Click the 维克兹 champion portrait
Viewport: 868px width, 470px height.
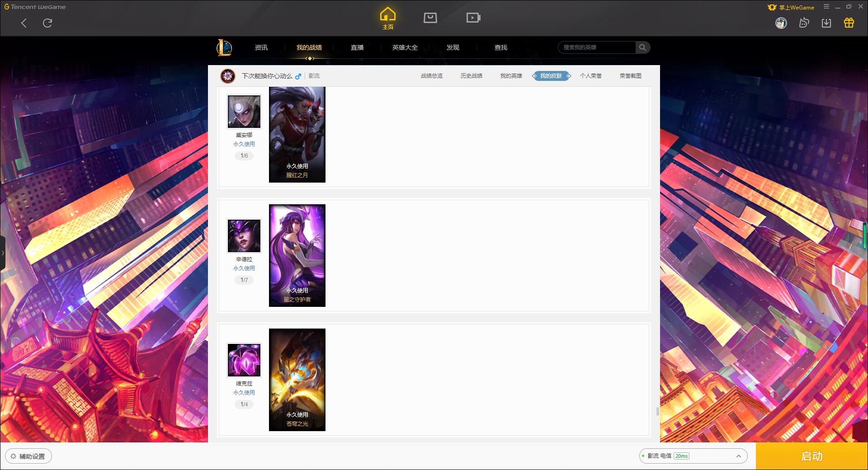(x=244, y=360)
